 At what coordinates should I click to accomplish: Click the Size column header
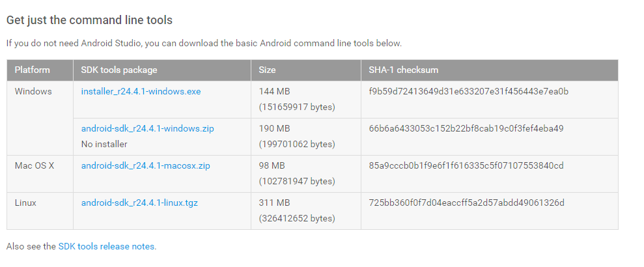coord(267,70)
